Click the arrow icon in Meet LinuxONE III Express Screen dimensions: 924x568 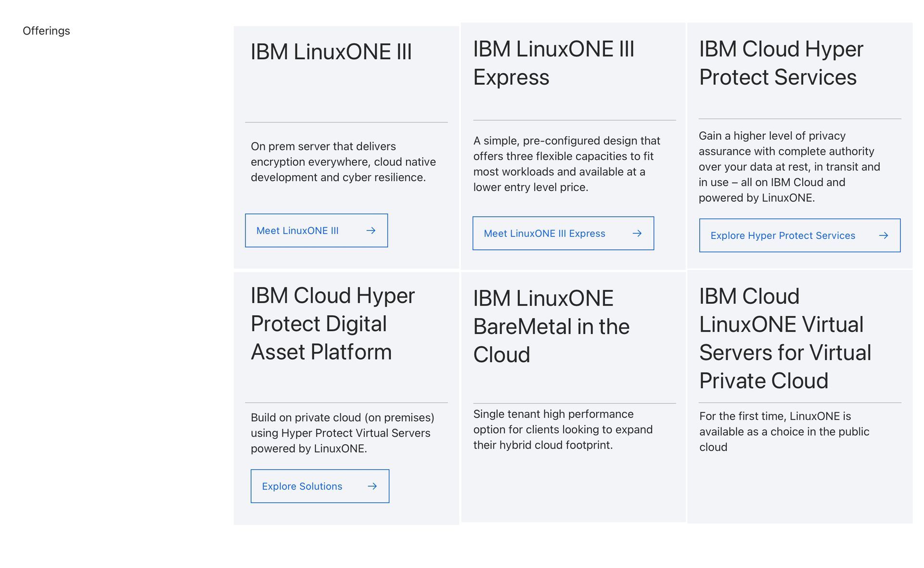click(637, 233)
